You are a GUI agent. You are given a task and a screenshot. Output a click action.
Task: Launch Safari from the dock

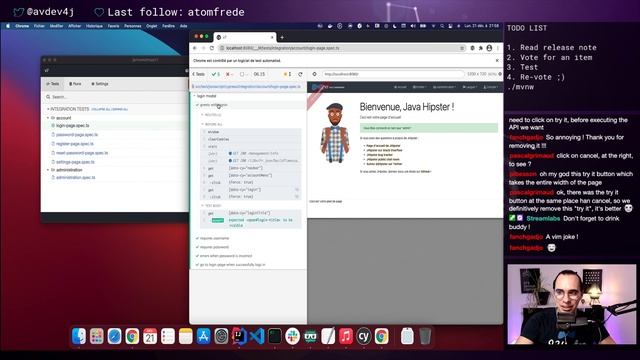(x=115, y=336)
